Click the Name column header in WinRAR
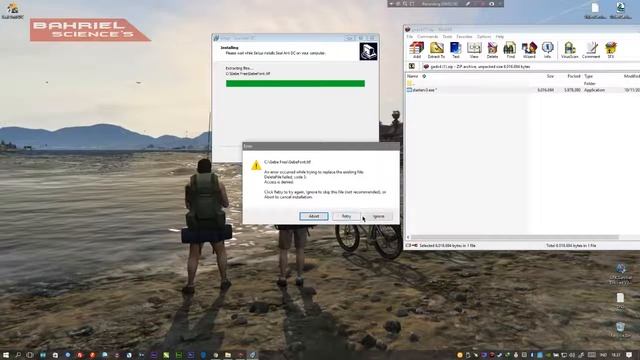Screen dimensions: 640x360 pyautogui.click(x=412, y=76)
